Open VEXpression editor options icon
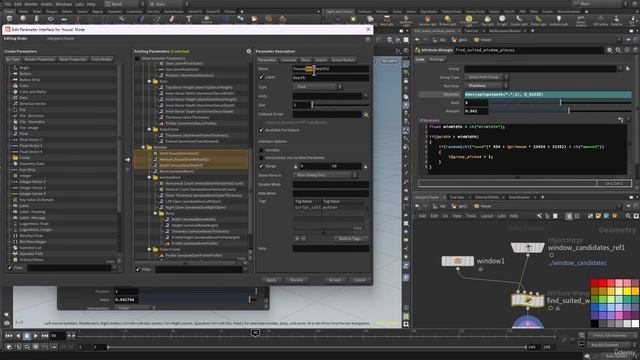Image resolution: width=640 pixels, height=360 pixels. coord(621,120)
